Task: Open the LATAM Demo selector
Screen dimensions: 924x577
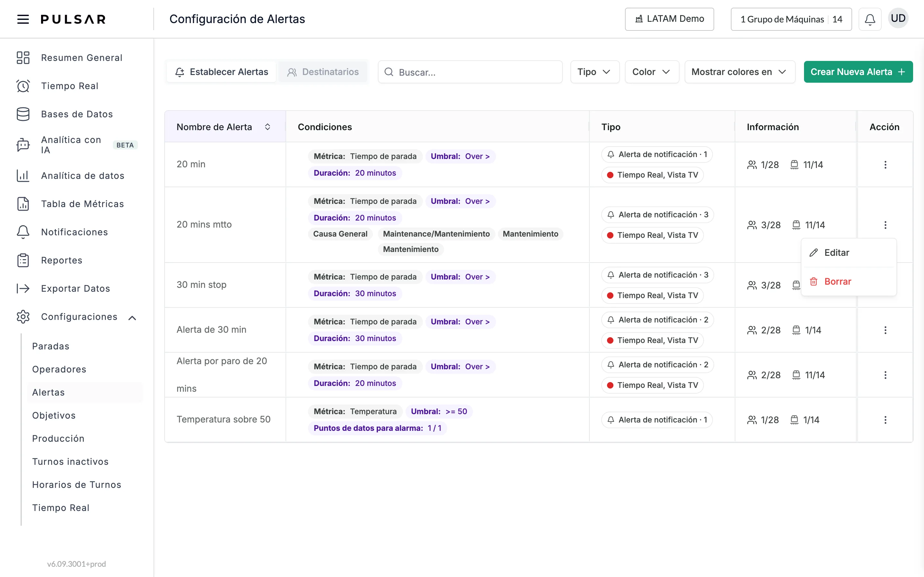Action: pyautogui.click(x=669, y=19)
